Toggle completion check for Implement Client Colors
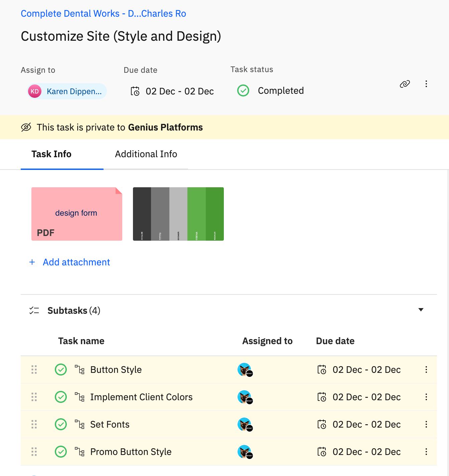Image resolution: width=449 pixels, height=476 pixels. point(61,397)
